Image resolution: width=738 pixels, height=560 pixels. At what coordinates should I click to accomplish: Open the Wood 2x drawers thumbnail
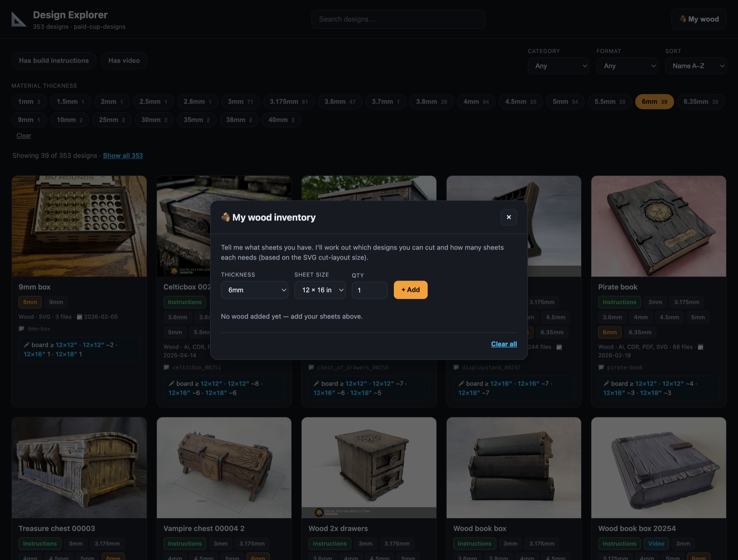tap(369, 468)
